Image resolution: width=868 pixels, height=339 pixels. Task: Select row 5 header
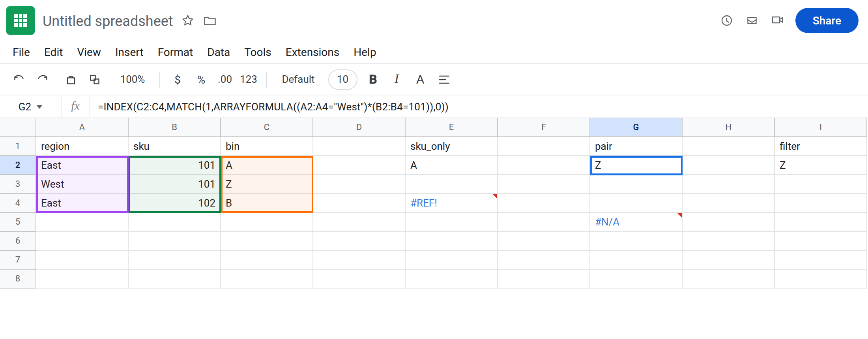pos(18,222)
